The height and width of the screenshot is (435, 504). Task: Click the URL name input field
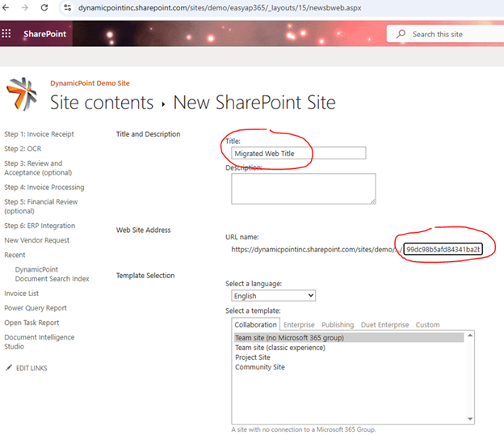click(x=443, y=249)
